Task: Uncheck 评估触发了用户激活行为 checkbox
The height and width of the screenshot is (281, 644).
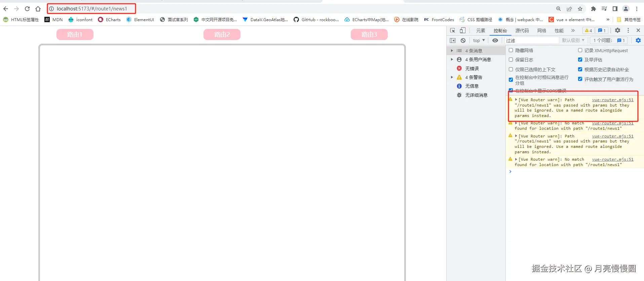Action: tap(580, 79)
